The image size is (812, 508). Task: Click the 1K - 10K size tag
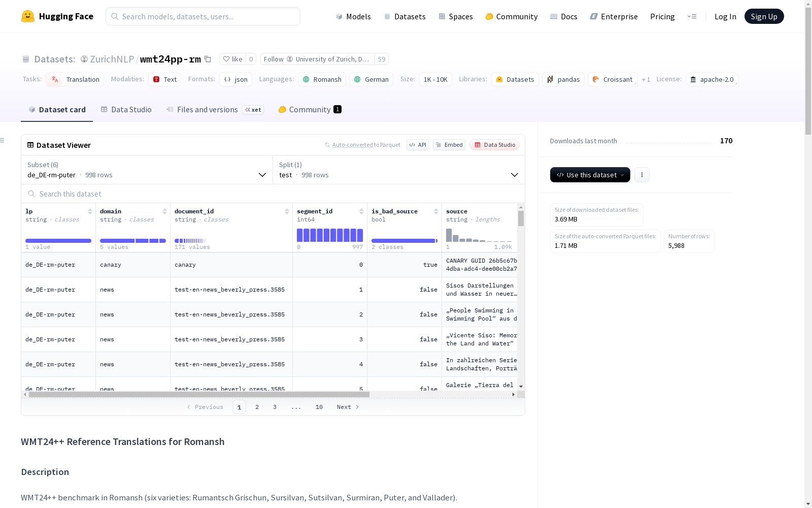click(435, 79)
